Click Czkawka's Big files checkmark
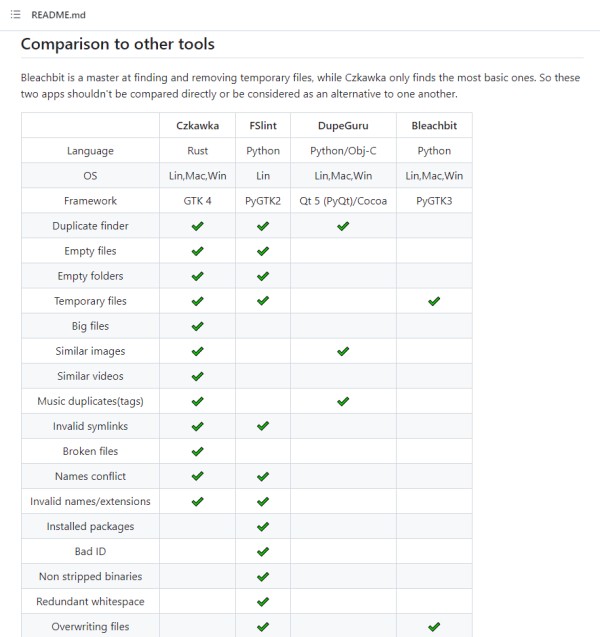This screenshot has height=637, width=600. pos(197,326)
